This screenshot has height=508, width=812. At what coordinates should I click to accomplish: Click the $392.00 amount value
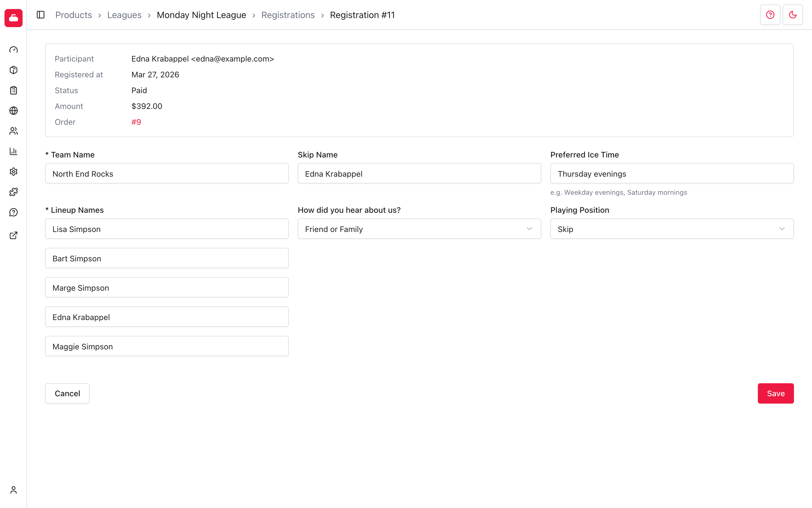[x=147, y=106]
